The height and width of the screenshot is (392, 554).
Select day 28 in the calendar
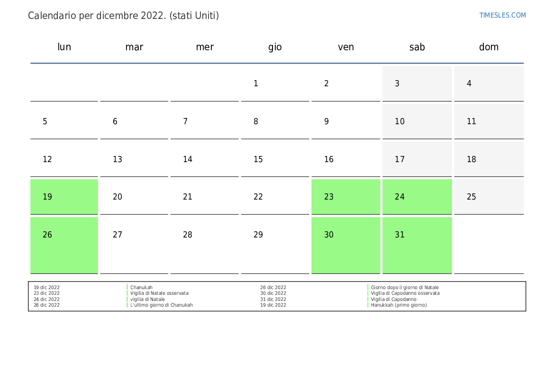205,246
